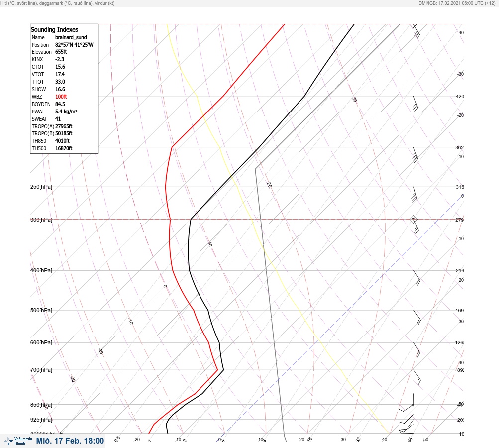Click the red WBZ value 100ft

pyautogui.click(x=61, y=97)
